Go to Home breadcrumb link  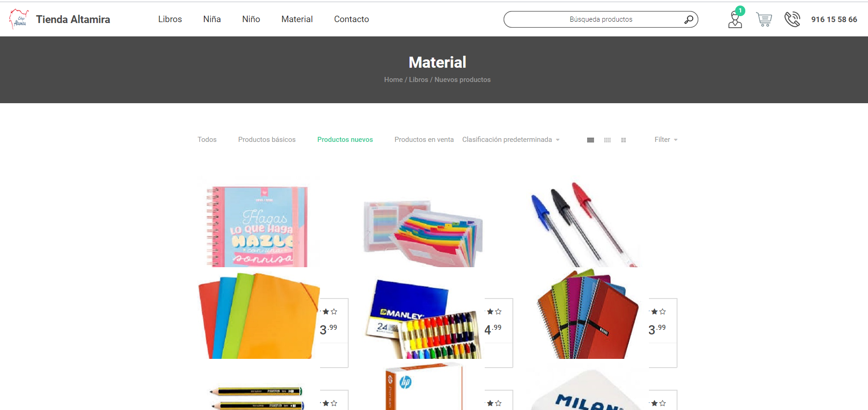coord(393,80)
